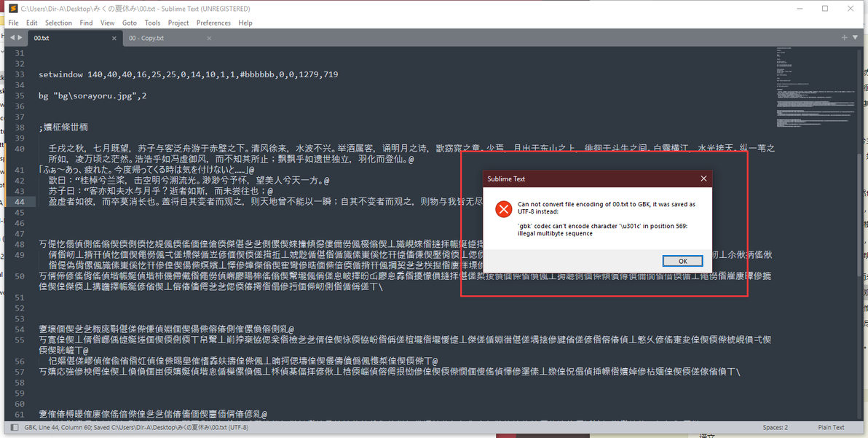The image size is (868, 438).
Task: Open the Preferences menu
Action: tap(213, 23)
